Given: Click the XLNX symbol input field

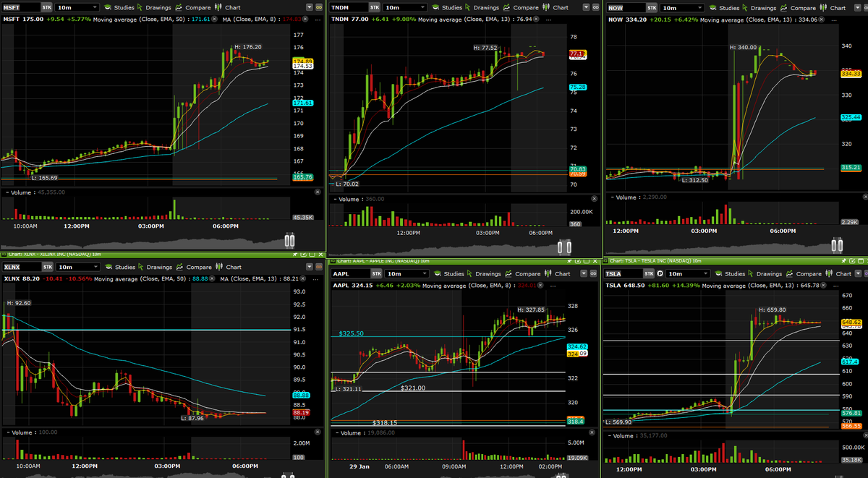Looking at the screenshot, I should 22,267.
